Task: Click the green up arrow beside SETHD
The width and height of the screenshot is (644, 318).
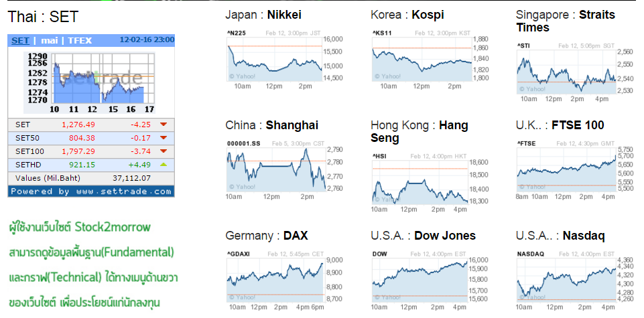Action: click(163, 165)
